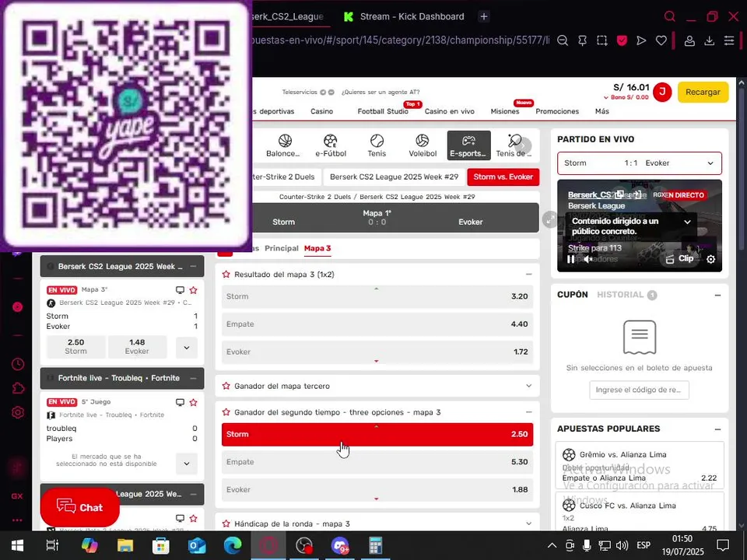
Task: Open the user avatar J icon
Action: [x=662, y=92]
